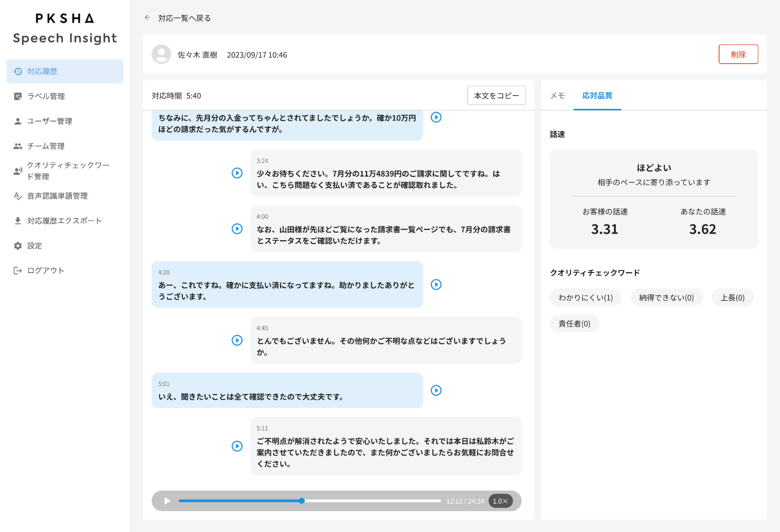The image size is (780, 532).
Task: Select the 責任者(0) keyword chip
Action: tap(574, 323)
